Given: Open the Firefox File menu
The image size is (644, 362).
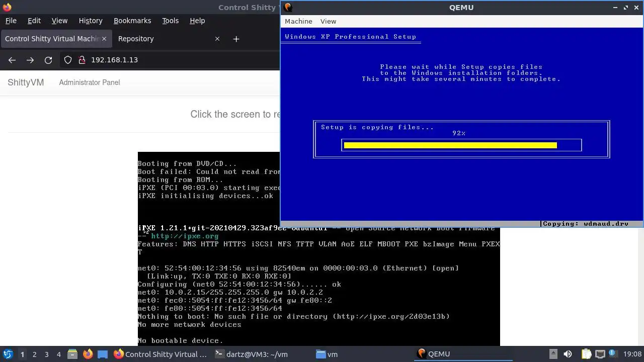Looking at the screenshot, I should 11,21.
